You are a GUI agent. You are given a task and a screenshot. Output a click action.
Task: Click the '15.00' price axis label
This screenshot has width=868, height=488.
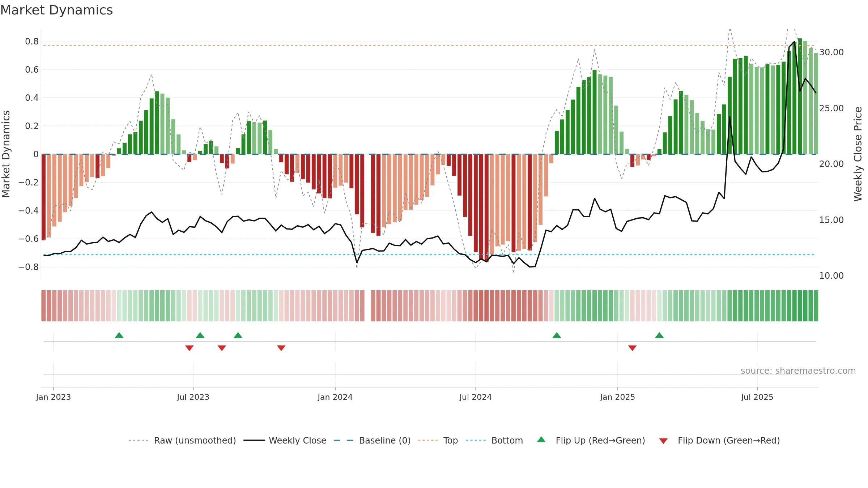click(831, 220)
